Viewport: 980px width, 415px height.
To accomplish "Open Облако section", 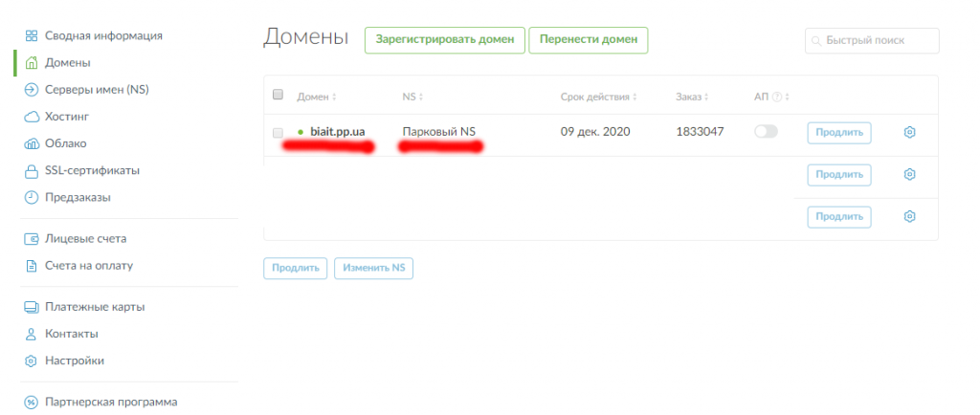I will tap(55, 143).
